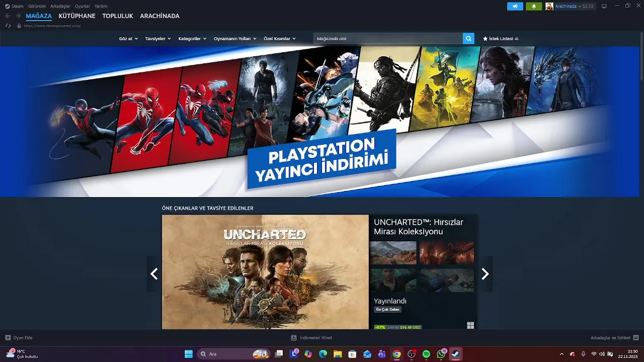Open Windows Start menu

189,354
